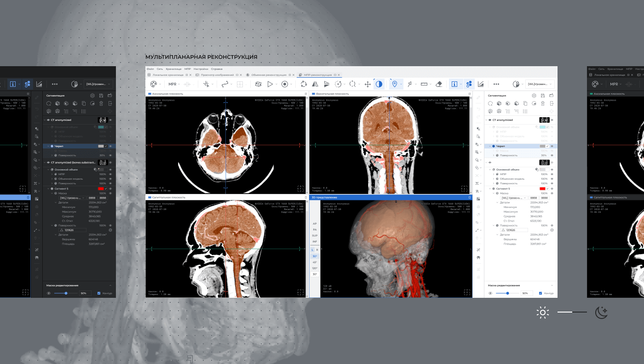Open dropdown arrow next to play icon
644x364 pixels.
[277, 84]
